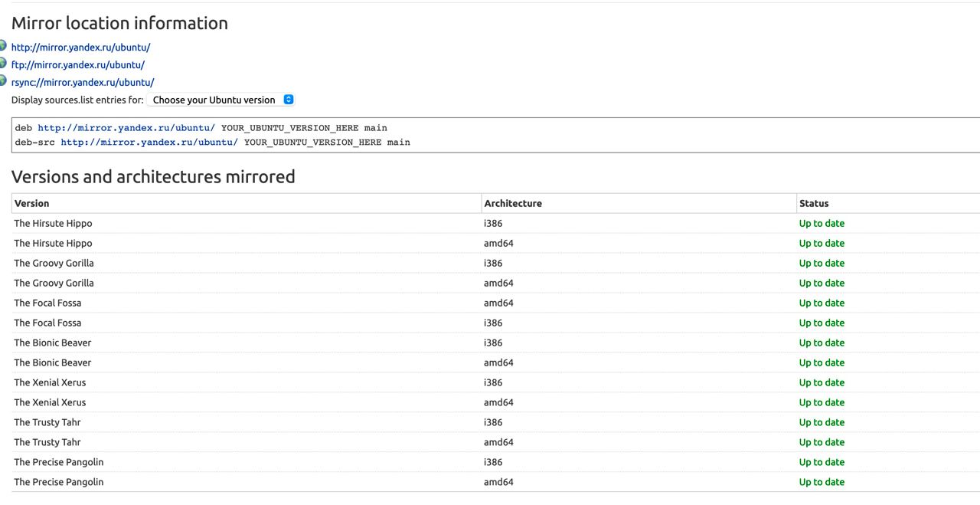The height and width of the screenshot is (505, 980).
Task: Click Up to date for Hirsute Hippo amd64
Action: point(822,243)
